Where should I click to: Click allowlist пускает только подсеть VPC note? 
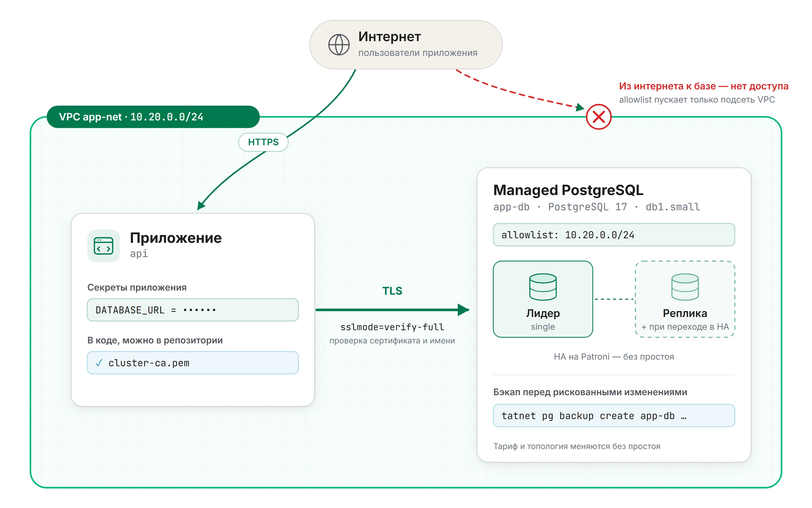pos(697,100)
